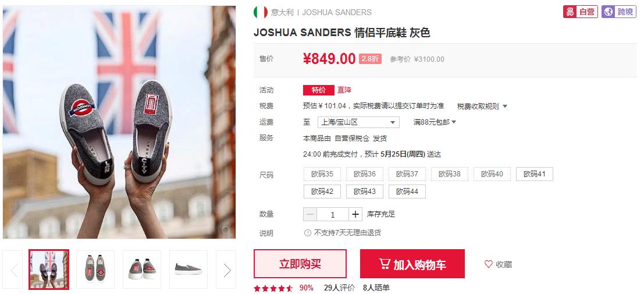Screen dimensions: 644x294
Task: Open the 上海/宝山区 delivery region dropdown
Action: tap(358, 122)
